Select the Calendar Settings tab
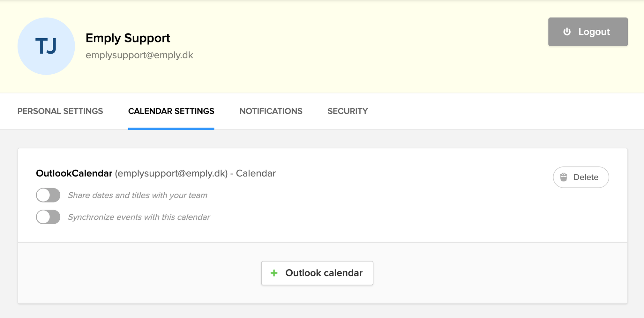 click(x=171, y=111)
